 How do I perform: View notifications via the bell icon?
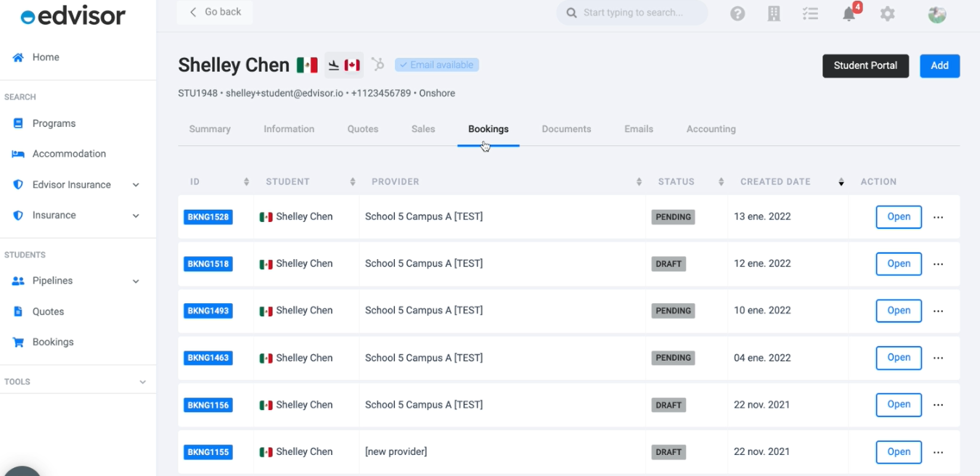click(x=849, y=14)
